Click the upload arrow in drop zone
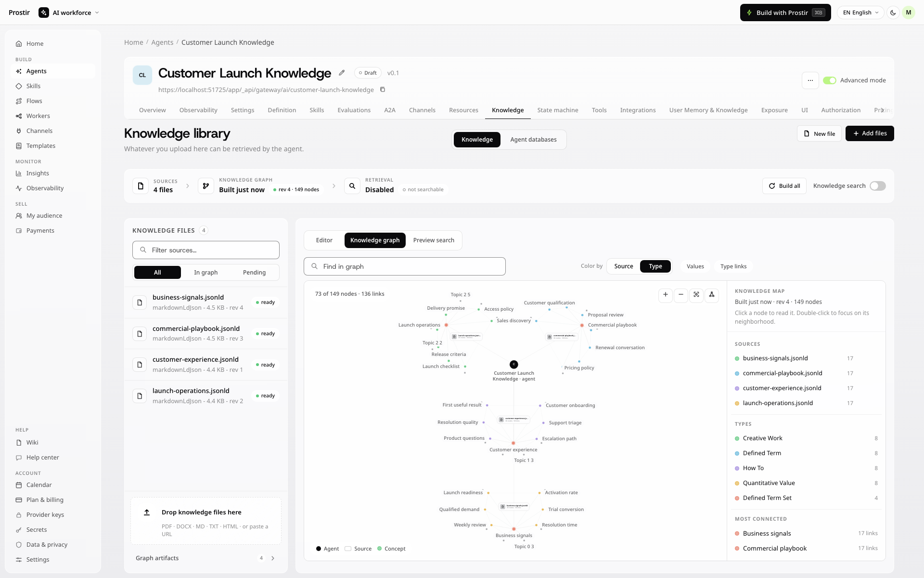924x578 pixels. pos(147,512)
